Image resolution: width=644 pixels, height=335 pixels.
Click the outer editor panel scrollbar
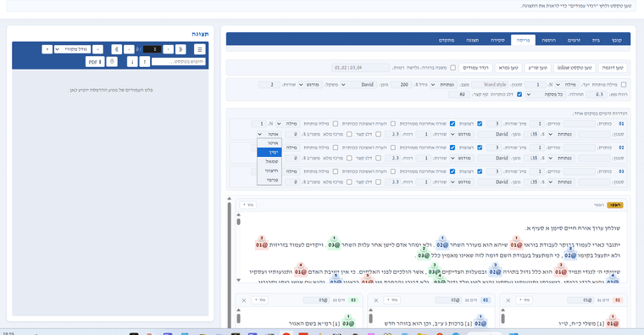[x=229, y=263]
